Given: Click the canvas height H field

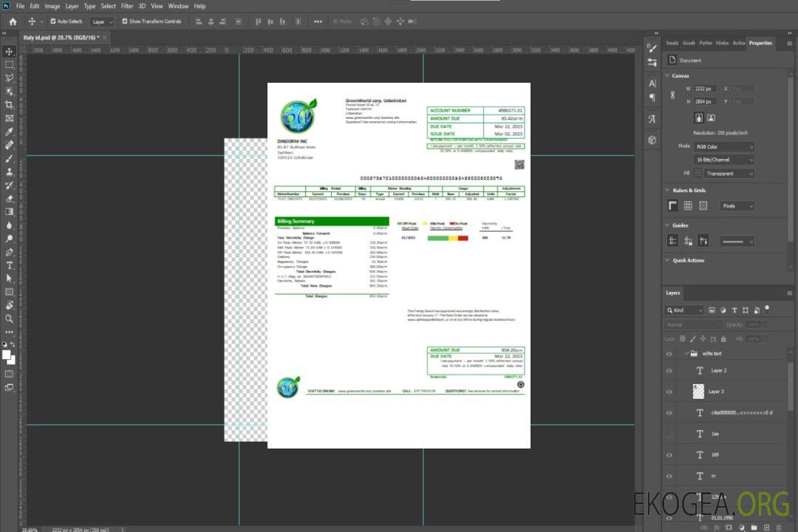Looking at the screenshot, I should [706, 102].
